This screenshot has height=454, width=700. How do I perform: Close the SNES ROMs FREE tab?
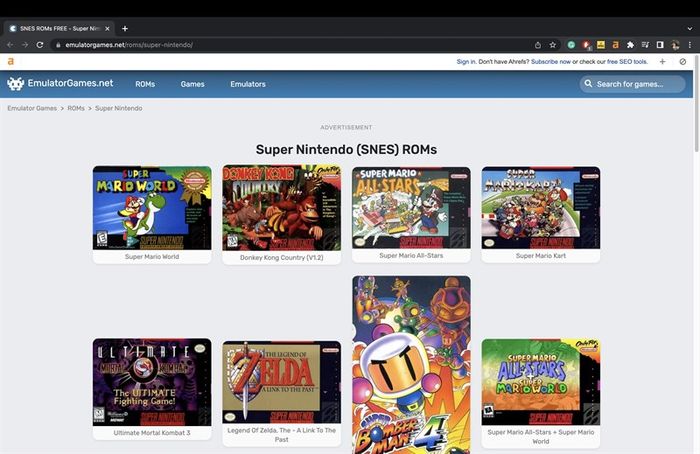[107, 29]
